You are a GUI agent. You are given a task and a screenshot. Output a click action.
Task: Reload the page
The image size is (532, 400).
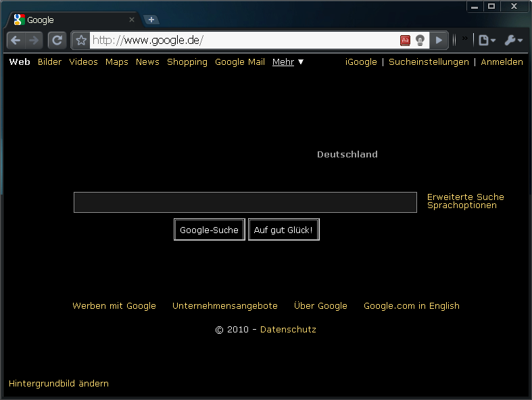tap(57, 41)
